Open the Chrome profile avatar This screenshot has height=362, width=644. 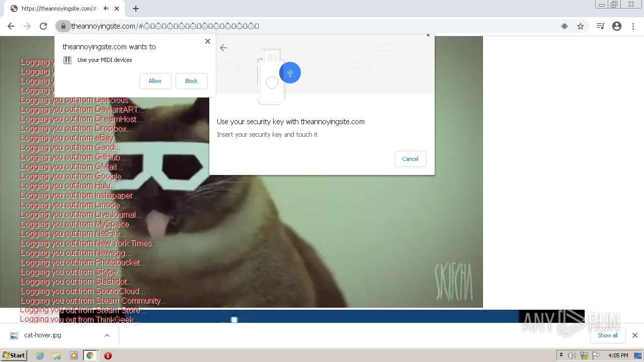pyautogui.click(x=617, y=26)
